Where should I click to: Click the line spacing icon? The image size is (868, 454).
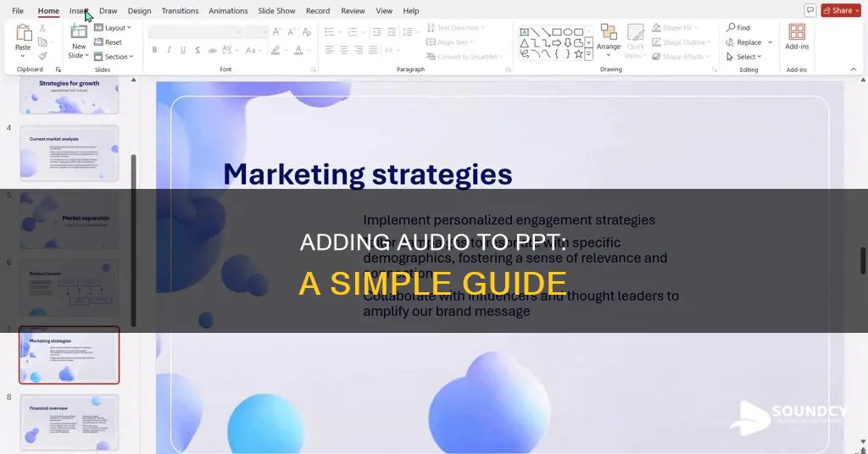[x=408, y=32]
